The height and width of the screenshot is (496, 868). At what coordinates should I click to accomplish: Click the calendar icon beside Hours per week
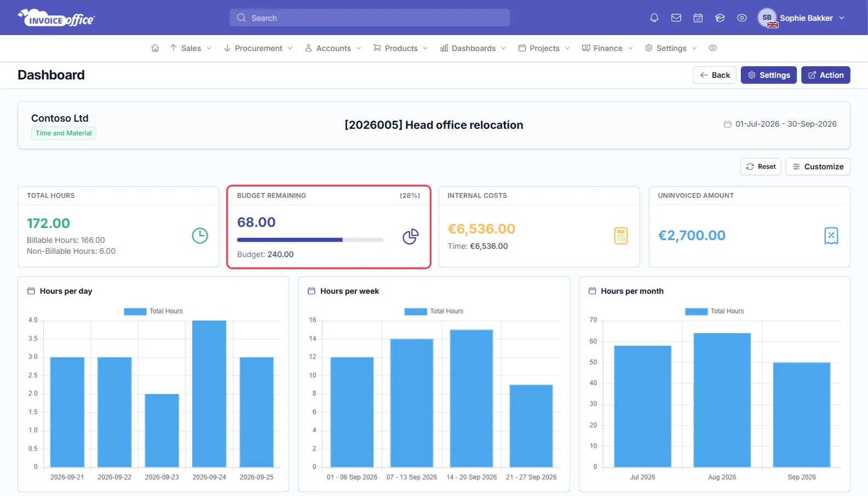point(312,291)
